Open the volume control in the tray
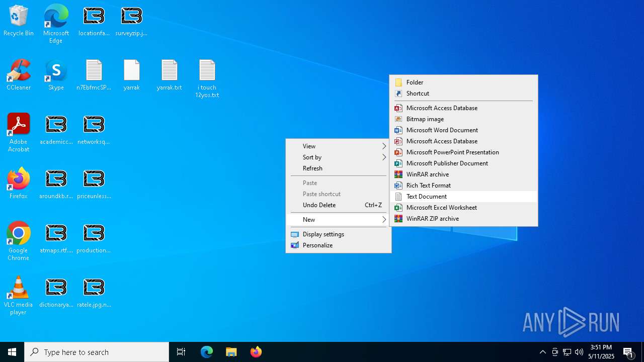The width and height of the screenshot is (644, 362). coord(579,352)
